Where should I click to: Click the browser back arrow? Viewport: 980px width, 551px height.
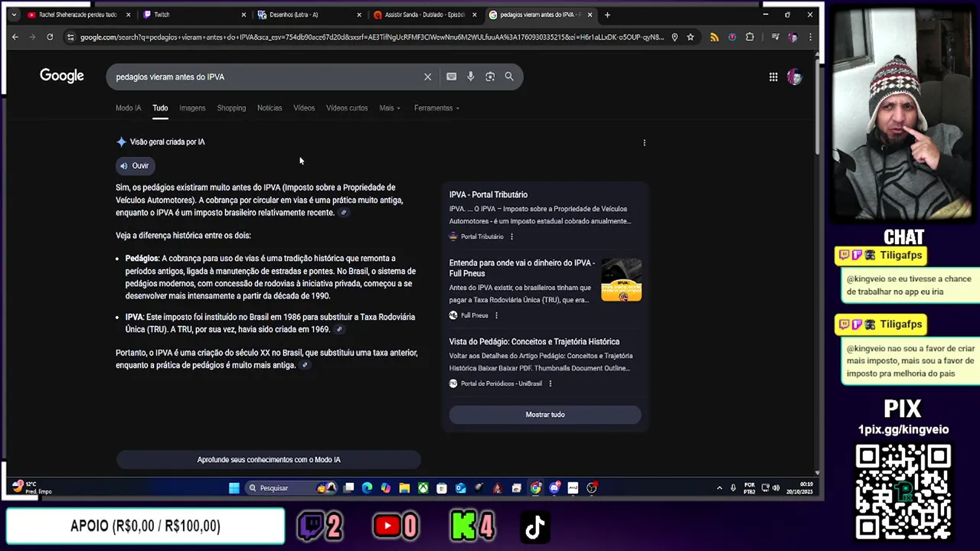(15, 37)
